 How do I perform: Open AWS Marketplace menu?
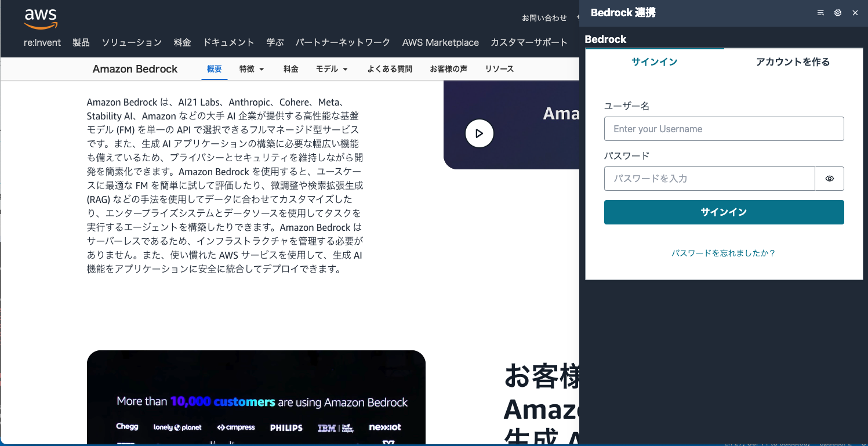(x=441, y=42)
